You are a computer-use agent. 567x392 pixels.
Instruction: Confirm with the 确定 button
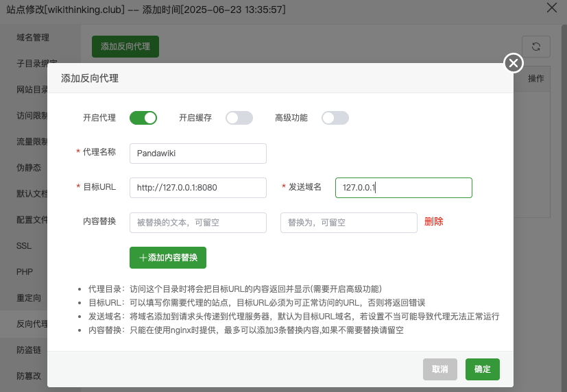483,369
